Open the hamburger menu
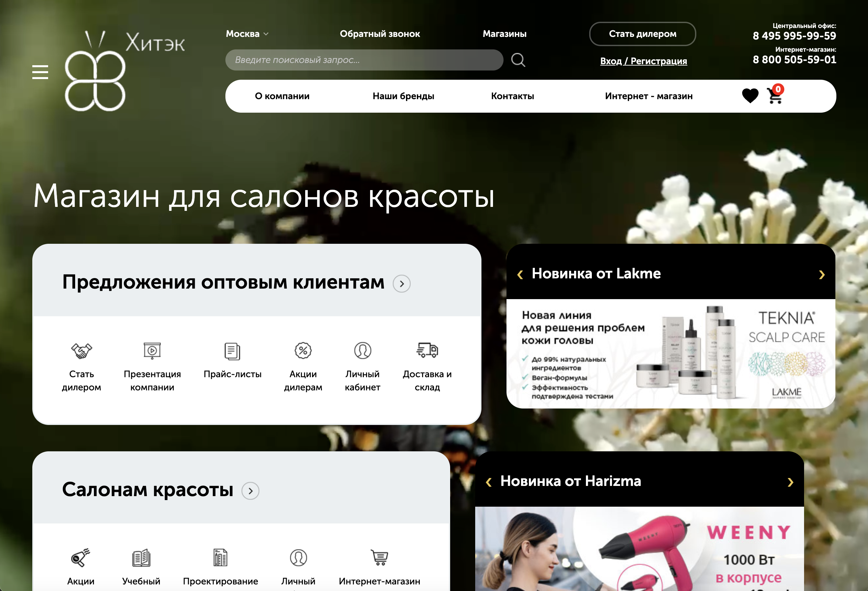Screen dimensions: 868x591 pyautogui.click(x=40, y=72)
